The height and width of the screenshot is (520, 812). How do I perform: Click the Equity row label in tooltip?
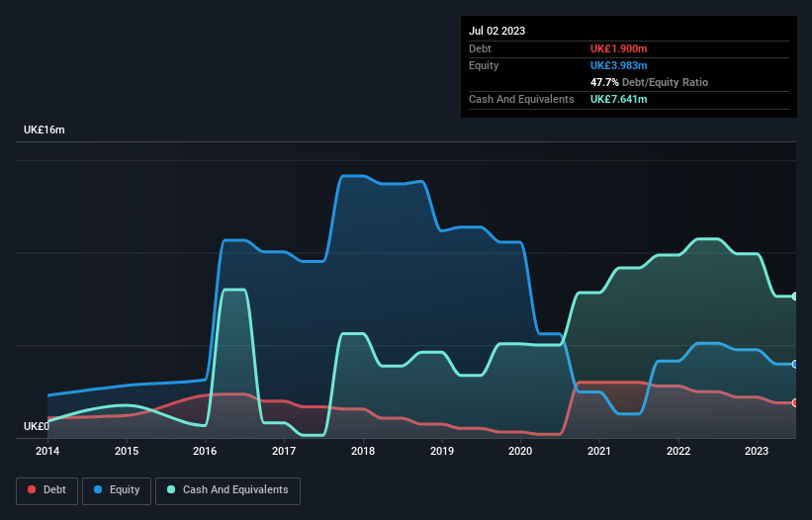point(484,65)
